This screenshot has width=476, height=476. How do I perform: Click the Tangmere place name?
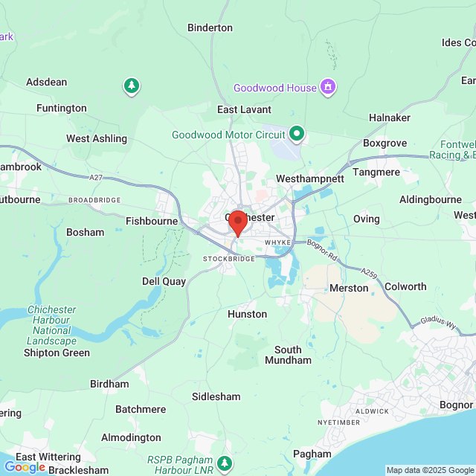pos(376,172)
